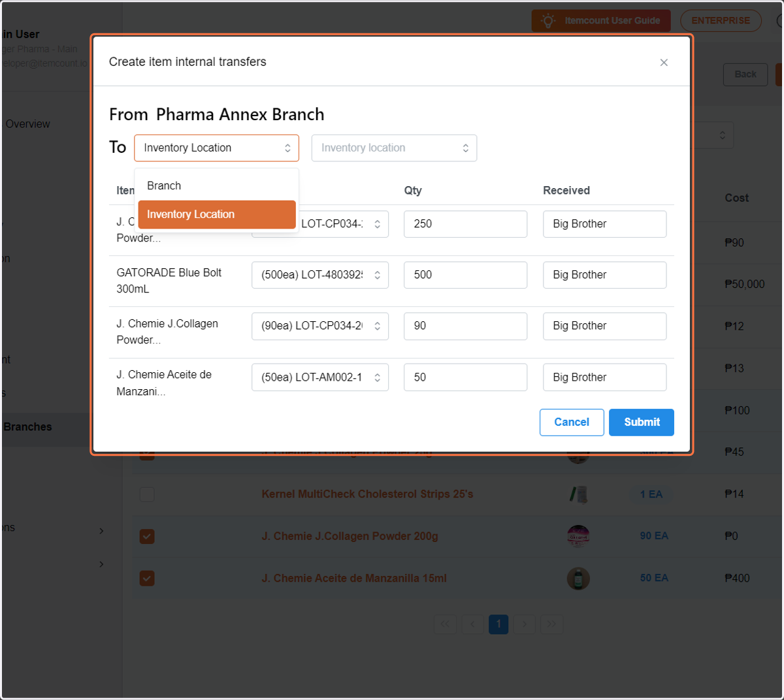Go to the last page arrows icon
Viewport: 784px width, 700px height.
pos(551,624)
